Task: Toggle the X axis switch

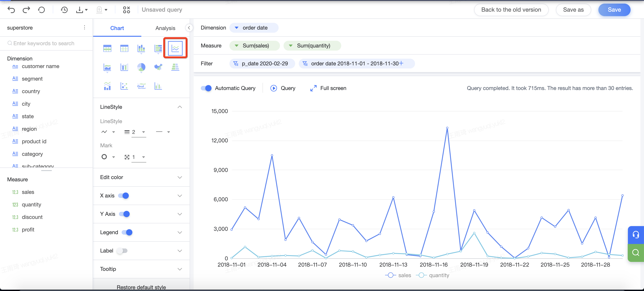Action: 123,195
